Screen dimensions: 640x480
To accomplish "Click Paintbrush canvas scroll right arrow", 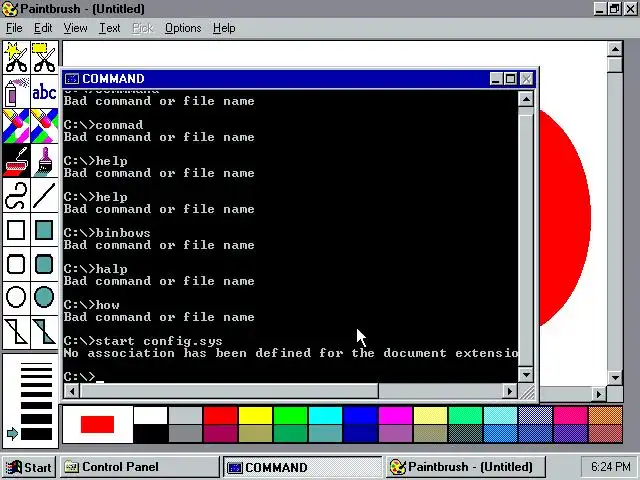I will [x=599, y=394].
